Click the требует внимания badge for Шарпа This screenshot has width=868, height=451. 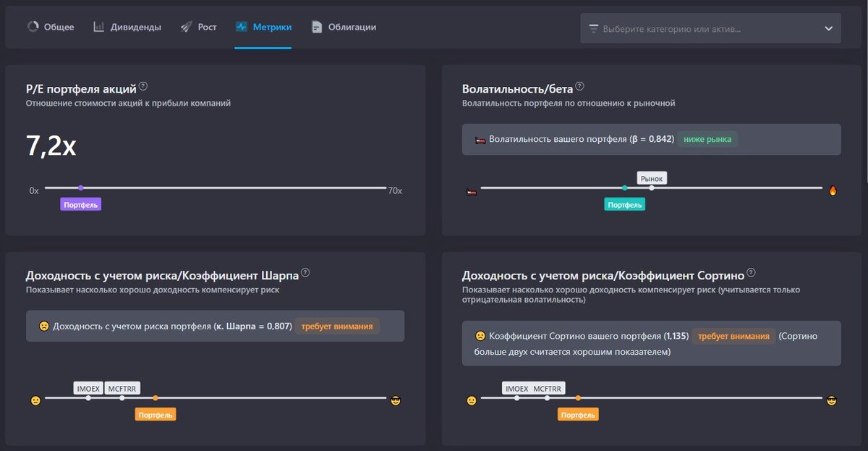(337, 326)
